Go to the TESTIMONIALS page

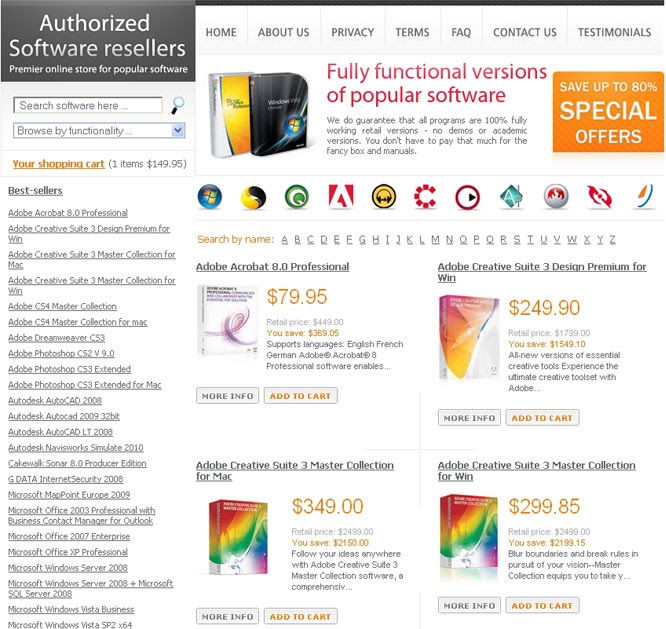pyautogui.click(x=614, y=32)
